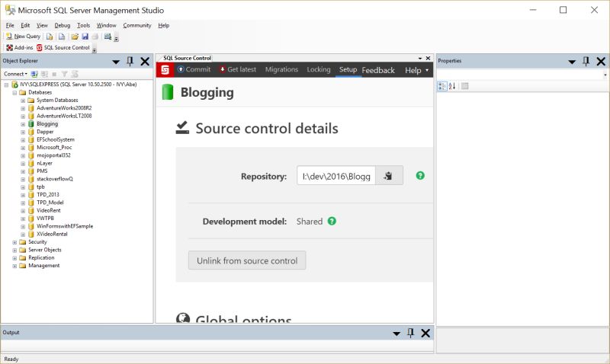Expand the AdventureWorks2008R2 database node
This screenshot has height=364, width=610.
pyautogui.click(x=23, y=108)
